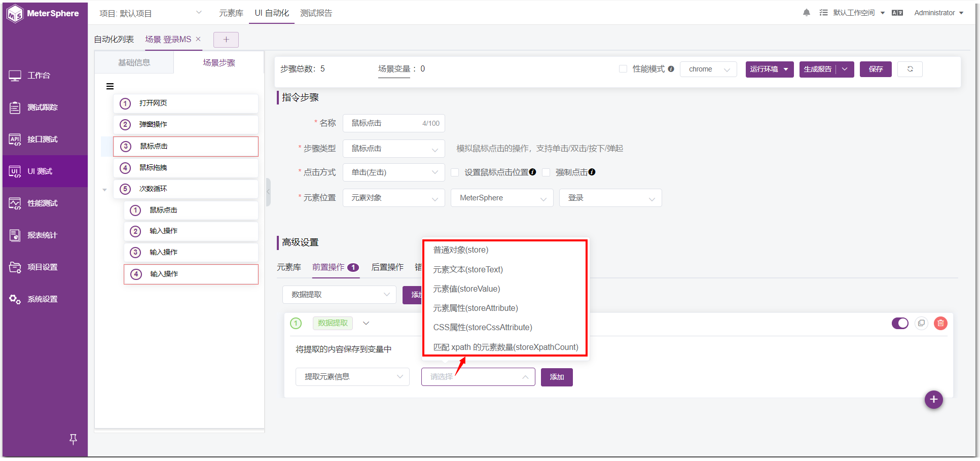The image size is (980, 461).
Task: Open the 项目: 默认项目 selector
Action: coord(151,13)
